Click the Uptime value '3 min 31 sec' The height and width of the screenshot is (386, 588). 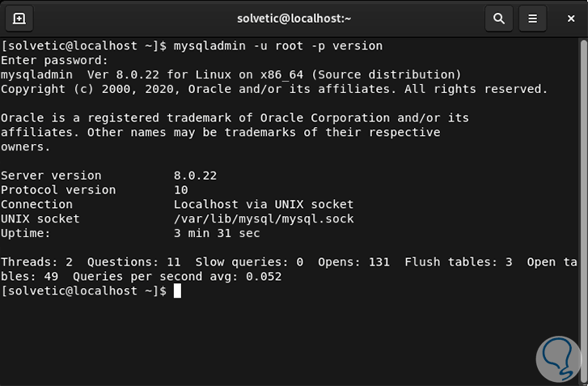pyautogui.click(x=217, y=234)
